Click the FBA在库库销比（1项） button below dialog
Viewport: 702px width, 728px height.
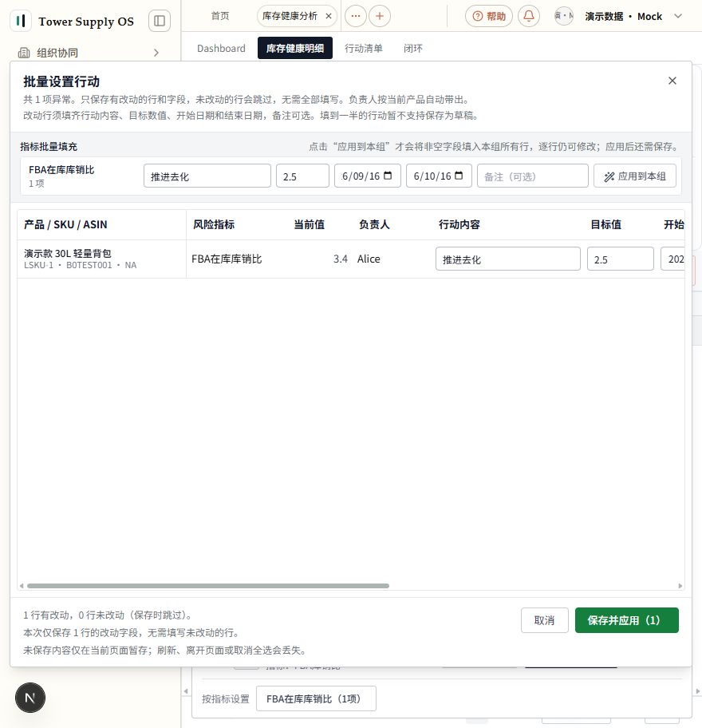316,698
